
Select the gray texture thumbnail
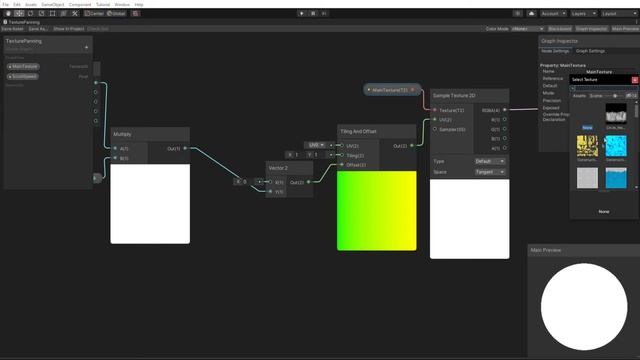pos(587,178)
